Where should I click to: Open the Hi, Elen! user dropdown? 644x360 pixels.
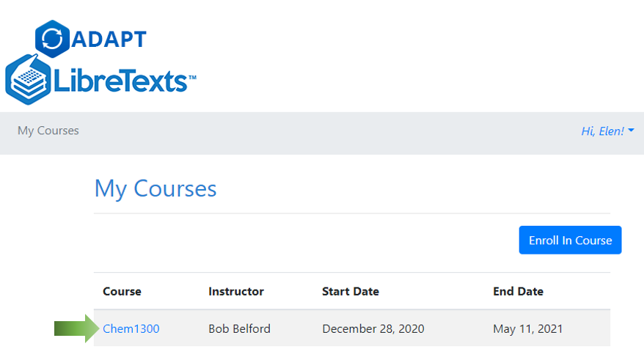point(603,131)
